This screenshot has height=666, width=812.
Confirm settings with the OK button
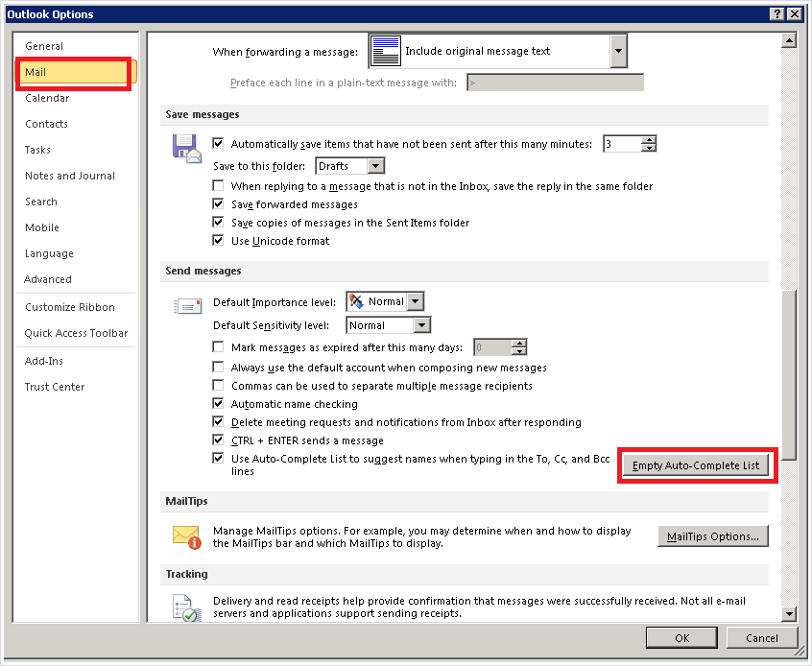coord(682,638)
